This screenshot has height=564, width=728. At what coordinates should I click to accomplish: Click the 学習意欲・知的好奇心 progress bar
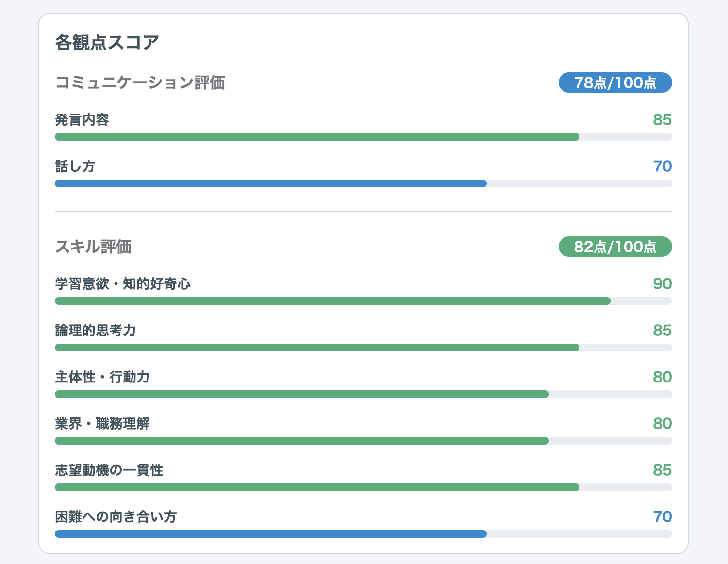coord(364,301)
